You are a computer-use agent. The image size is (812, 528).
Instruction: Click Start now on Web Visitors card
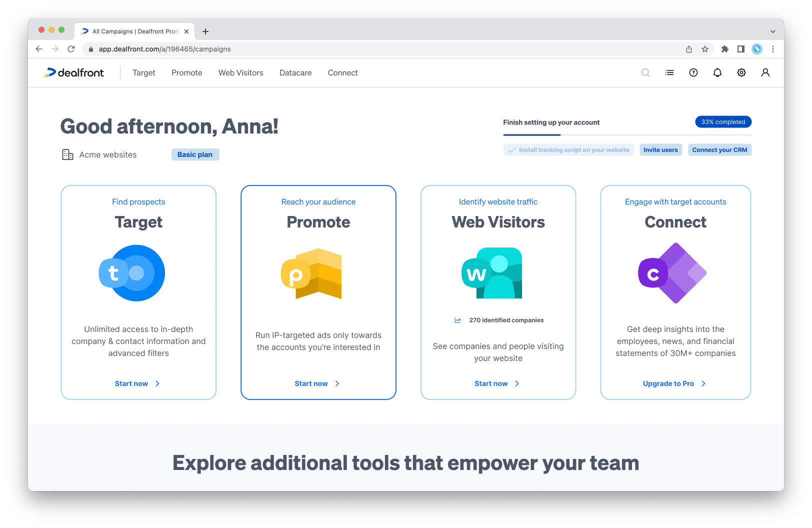coord(491,383)
